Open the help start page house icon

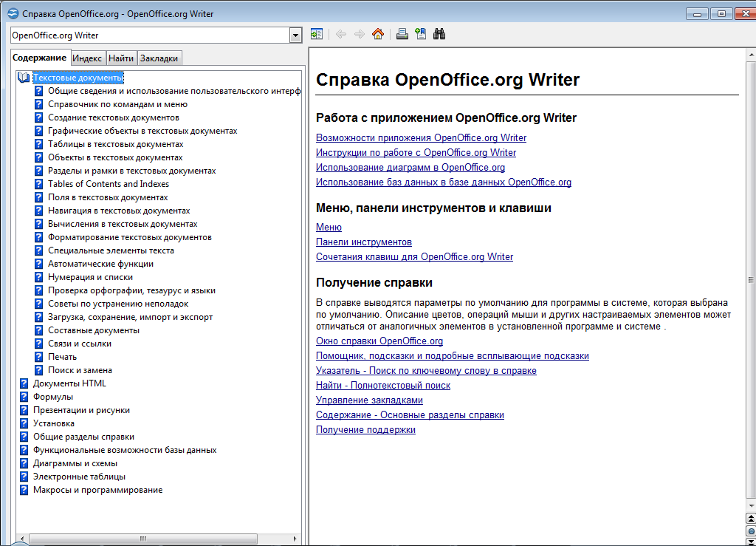click(378, 34)
